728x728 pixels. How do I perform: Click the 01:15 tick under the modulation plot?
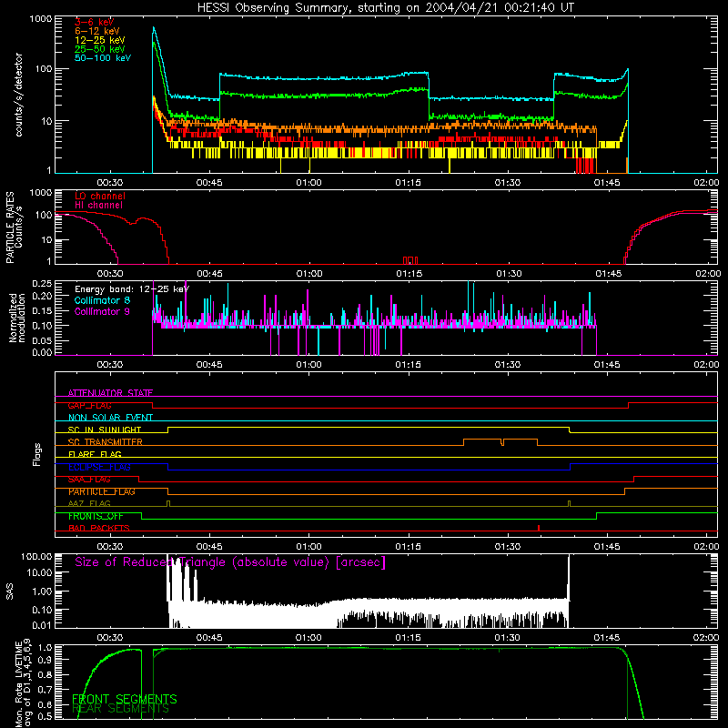[x=408, y=365]
